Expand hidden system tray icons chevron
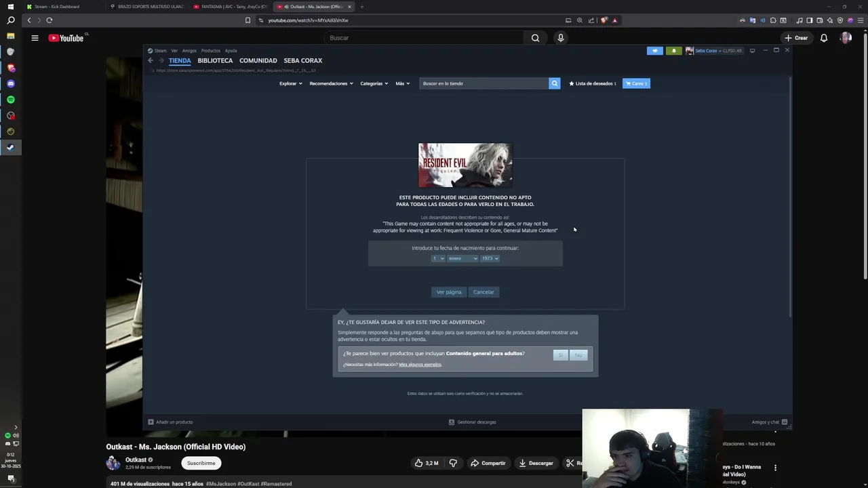Screen dimensions: 868x488 coord(16,428)
